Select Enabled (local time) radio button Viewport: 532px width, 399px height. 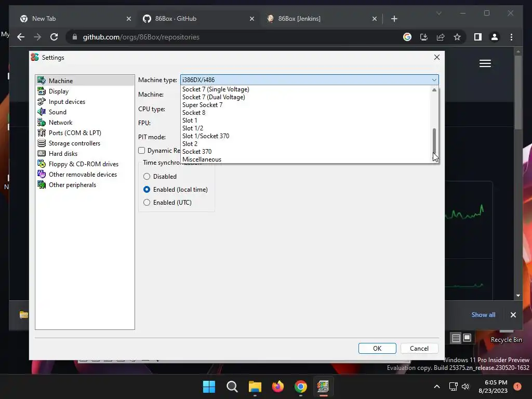(147, 189)
